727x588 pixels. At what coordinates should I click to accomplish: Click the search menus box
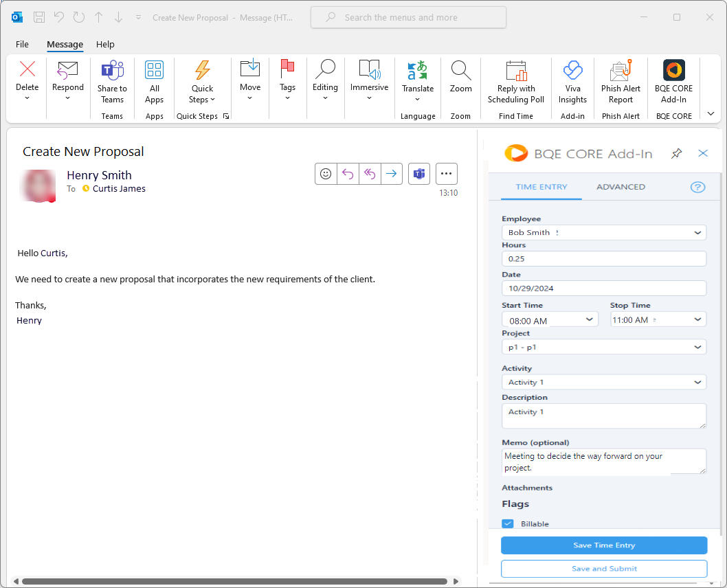click(x=408, y=18)
